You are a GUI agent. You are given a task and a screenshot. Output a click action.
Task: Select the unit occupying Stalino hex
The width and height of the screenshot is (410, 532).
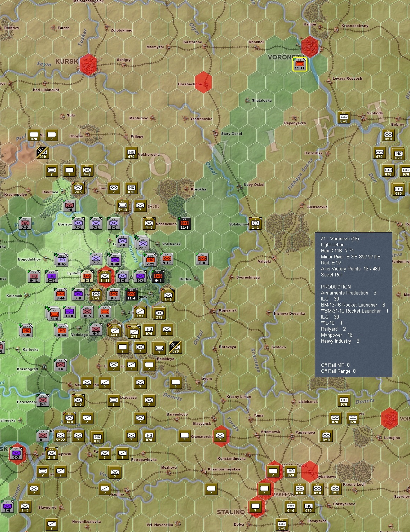coord(255,507)
